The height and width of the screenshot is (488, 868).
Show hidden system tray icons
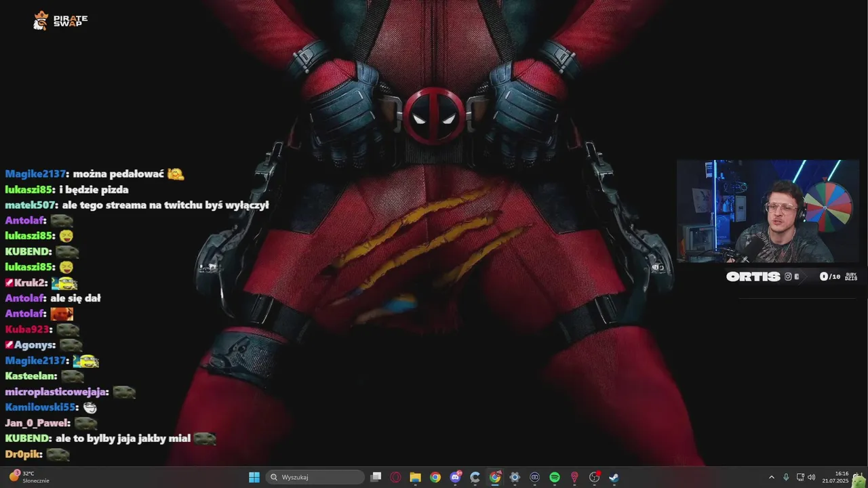[x=771, y=477]
